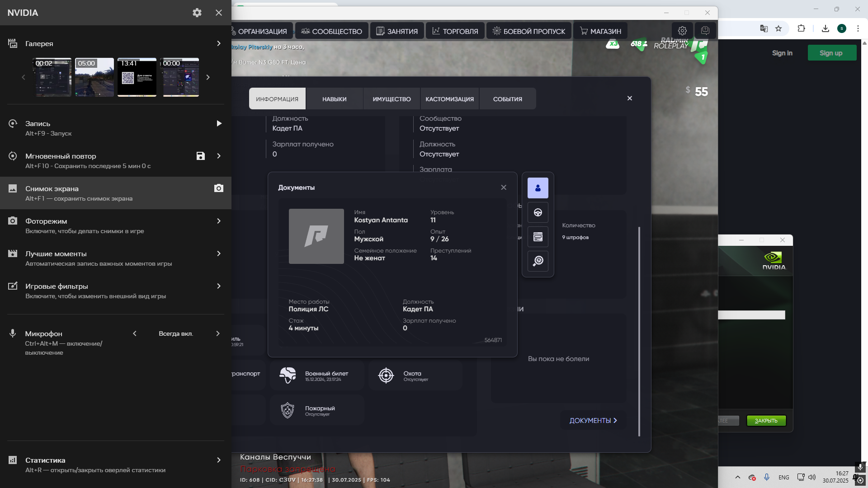The width and height of the screenshot is (868, 488).
Task: Expand Мгновенный повтор options
Action: tap(219, 156)
